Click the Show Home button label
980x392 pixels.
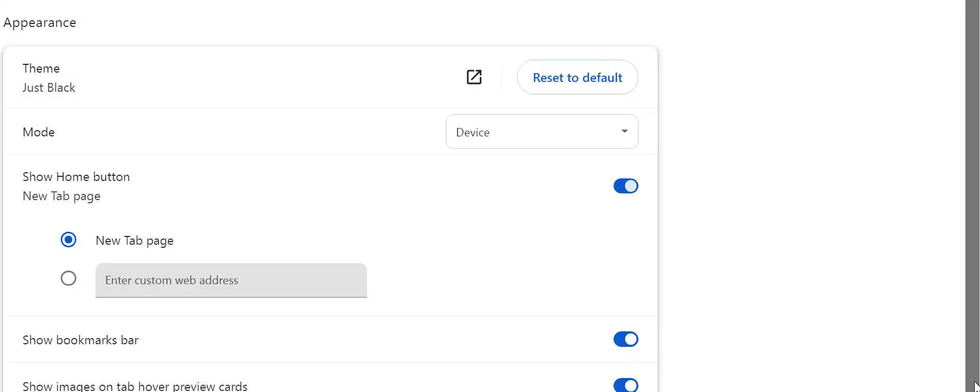click(76, 177)
